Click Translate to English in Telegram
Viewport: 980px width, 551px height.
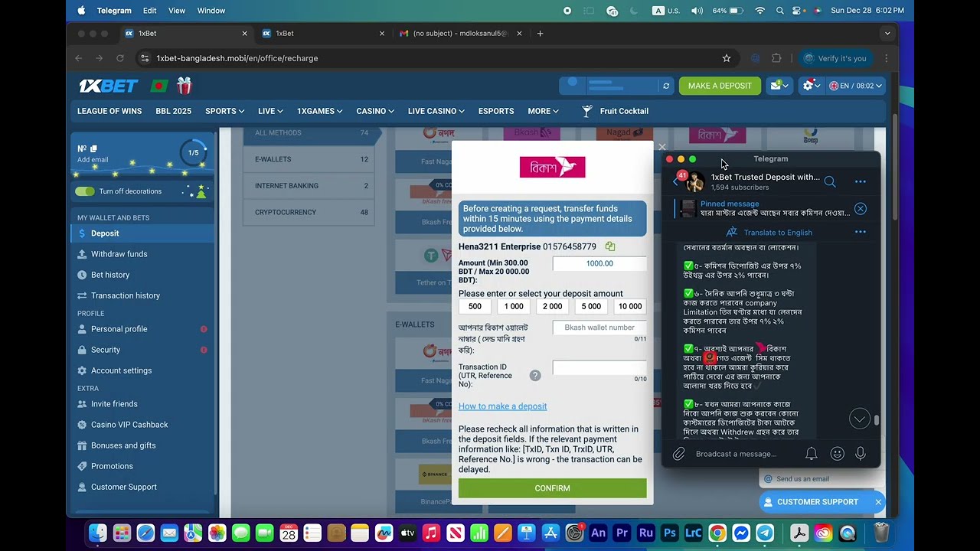(x=769, y=232)
